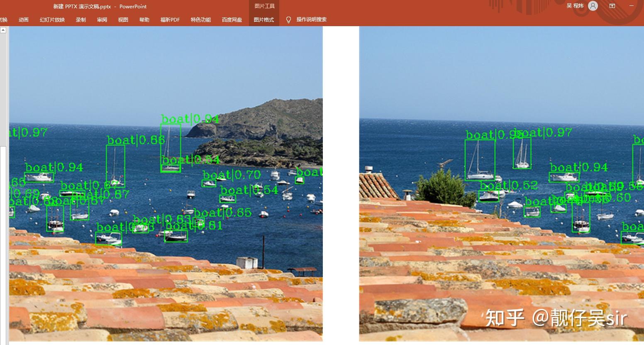Switch to the 幻灯片放映 (Slide Show) tab
Image resolution: width=644 pixels, height=345 pixels.
click(x=52, y=20)
